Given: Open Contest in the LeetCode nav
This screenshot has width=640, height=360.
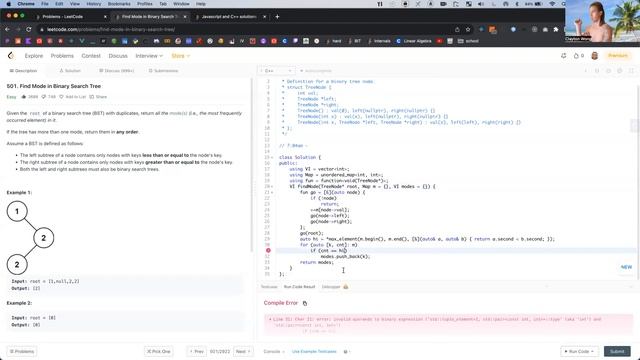Looking at the screenshot, I should (x=91, y=56).
